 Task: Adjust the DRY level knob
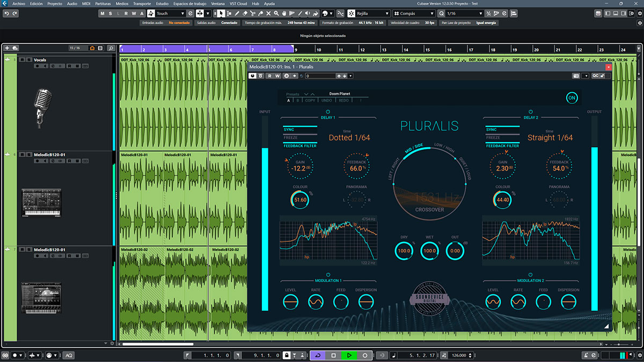404,250
